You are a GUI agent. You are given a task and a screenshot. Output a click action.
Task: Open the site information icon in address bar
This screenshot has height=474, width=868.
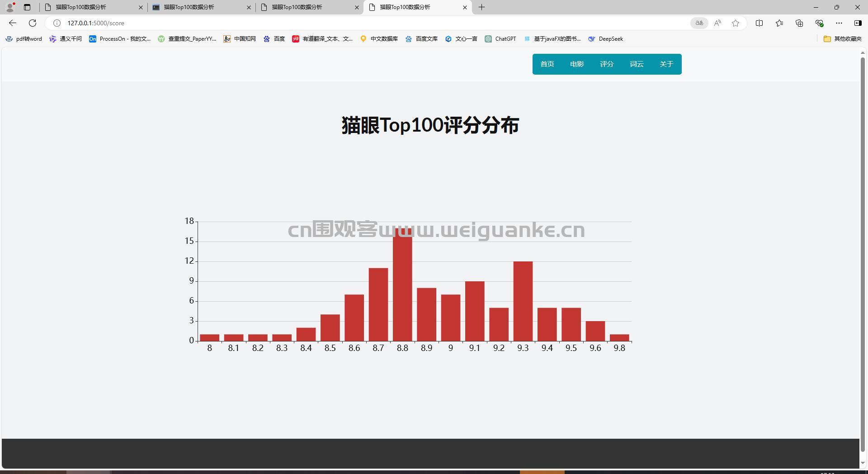[57, 23]
